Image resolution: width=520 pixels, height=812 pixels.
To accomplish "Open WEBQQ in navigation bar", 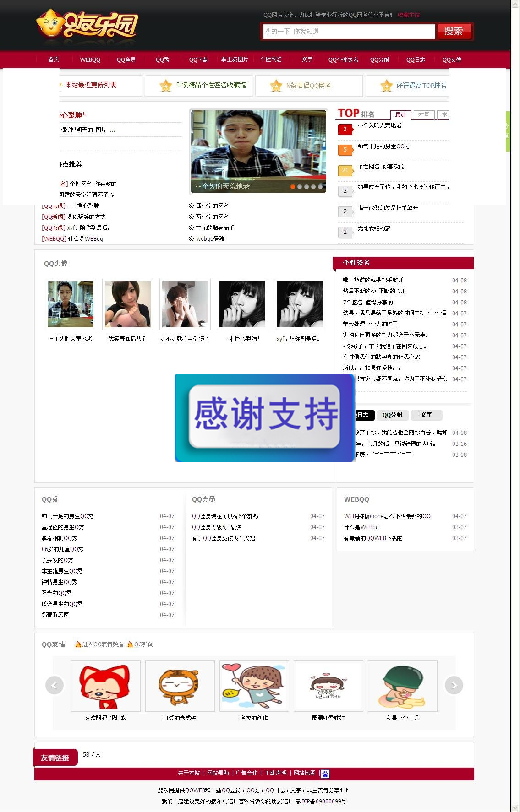I will [90, 60].
